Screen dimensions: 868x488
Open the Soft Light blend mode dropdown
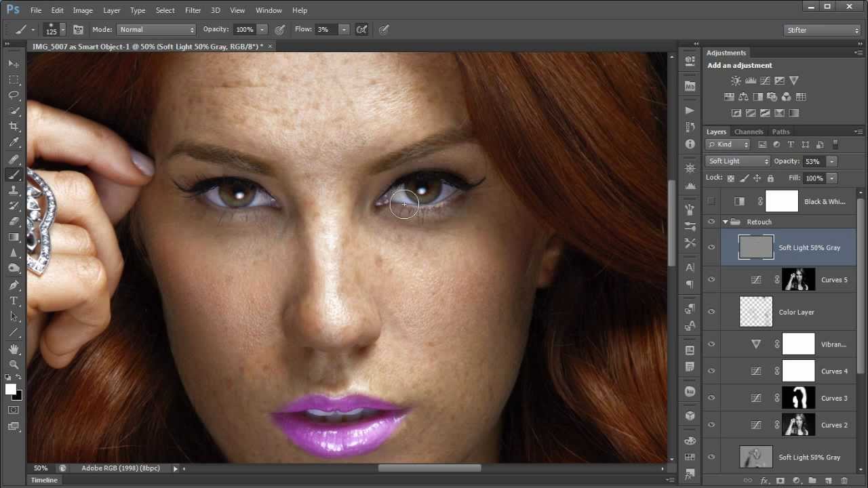pyautogui.click(x=738, y=161)
